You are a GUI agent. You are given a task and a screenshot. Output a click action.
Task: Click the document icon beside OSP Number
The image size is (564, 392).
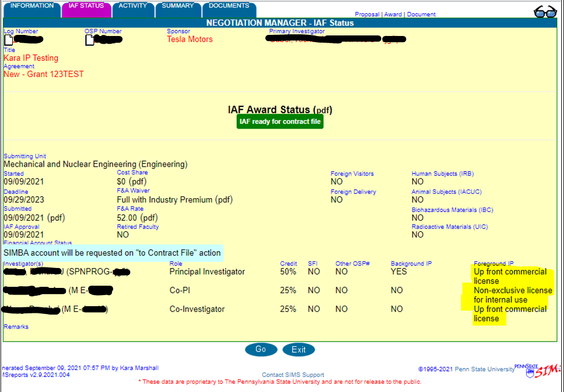[90, 39]
